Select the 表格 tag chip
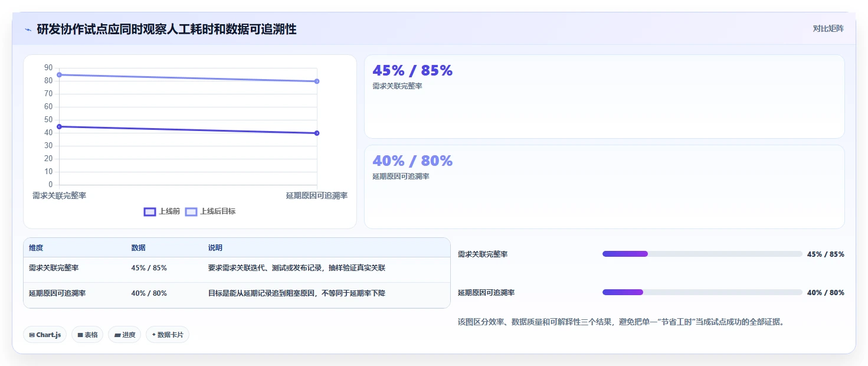 point(87,335)
